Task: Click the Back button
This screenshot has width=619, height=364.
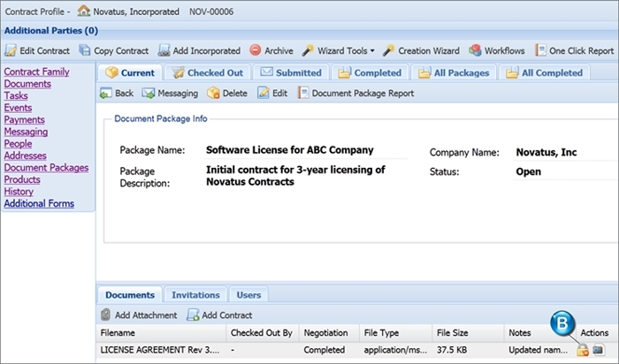Action: (117, 93)
